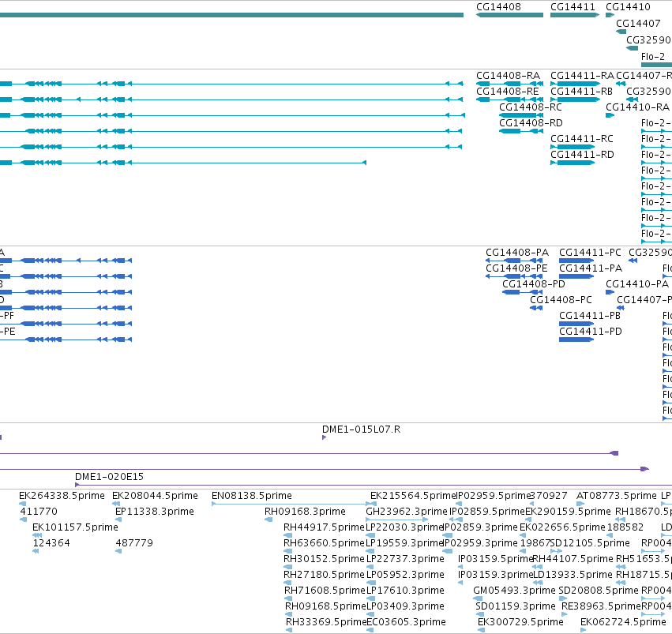672x634 pixels.
Task: Click EST label LP05952.3prime
Action: pos(405,575)
